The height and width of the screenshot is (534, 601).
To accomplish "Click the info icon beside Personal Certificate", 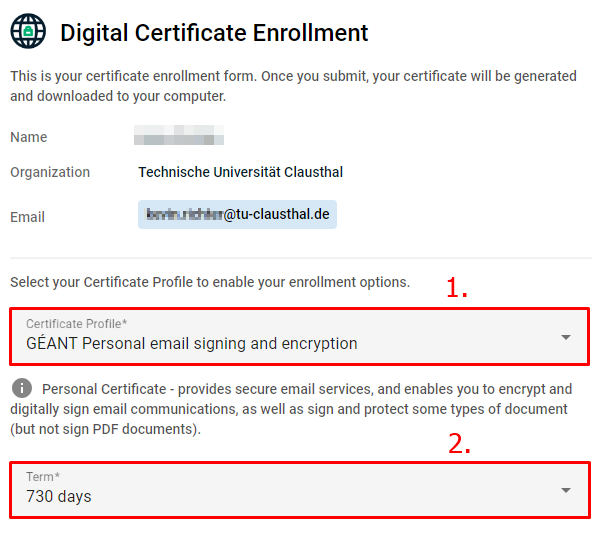I will click(x=20, y=387).
